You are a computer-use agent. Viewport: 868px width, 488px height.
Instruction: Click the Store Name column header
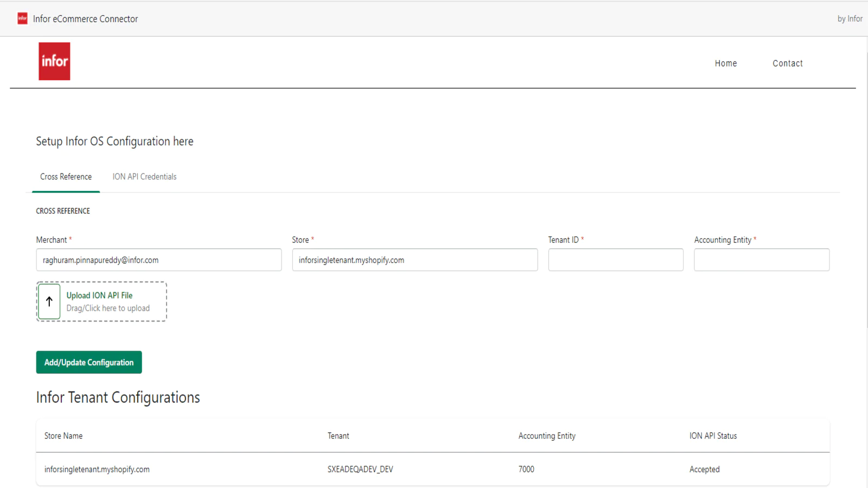tap(63, 436)
